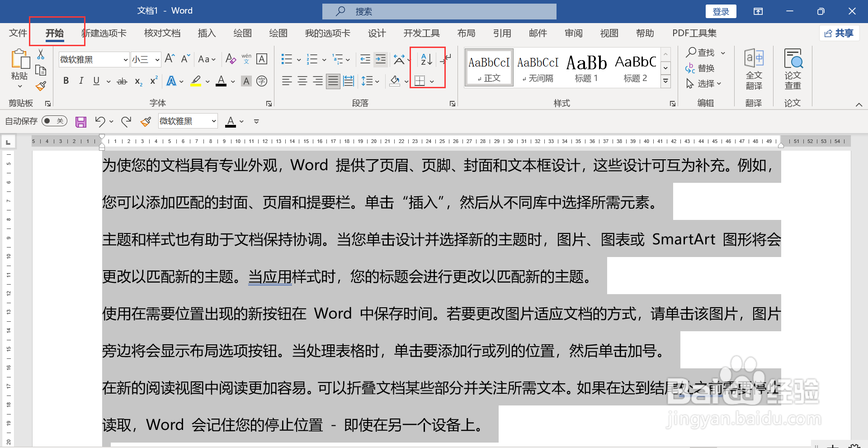Open the font name dropdown in the ribbon

tap(126, 60)
